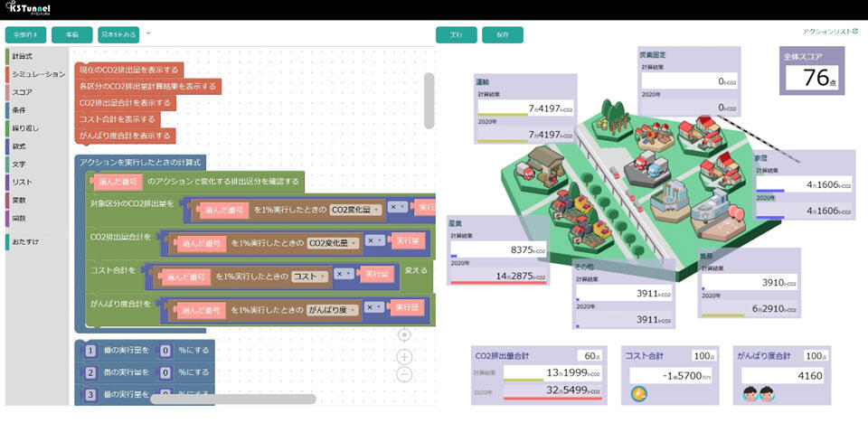The width and height of the screenshot is (868, 423).
Task: Select 選んだ番号 block in 排出区分を確認する row
Action: tap(118, 182)
